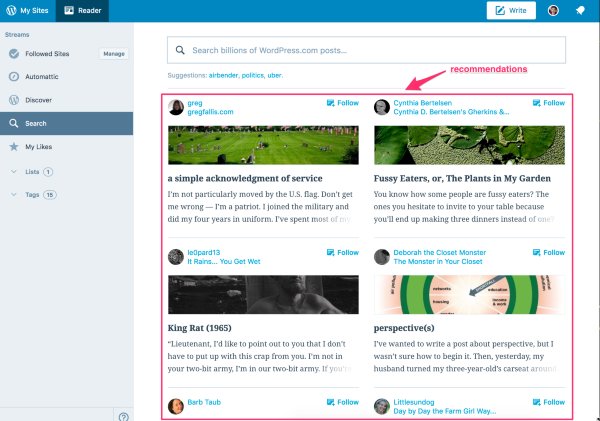The height and width of the screenshot is (421, 600).
Task: Select Followed Sites stream
Action: point(47,54)
